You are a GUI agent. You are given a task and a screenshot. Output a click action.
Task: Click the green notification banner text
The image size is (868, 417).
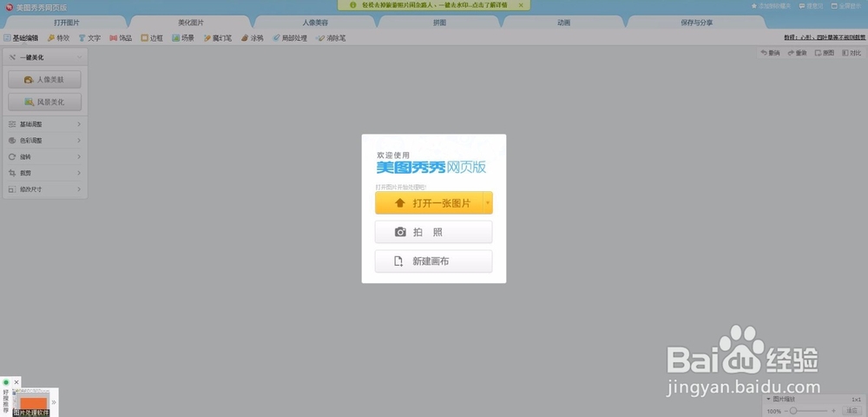[x=436, y=5]
